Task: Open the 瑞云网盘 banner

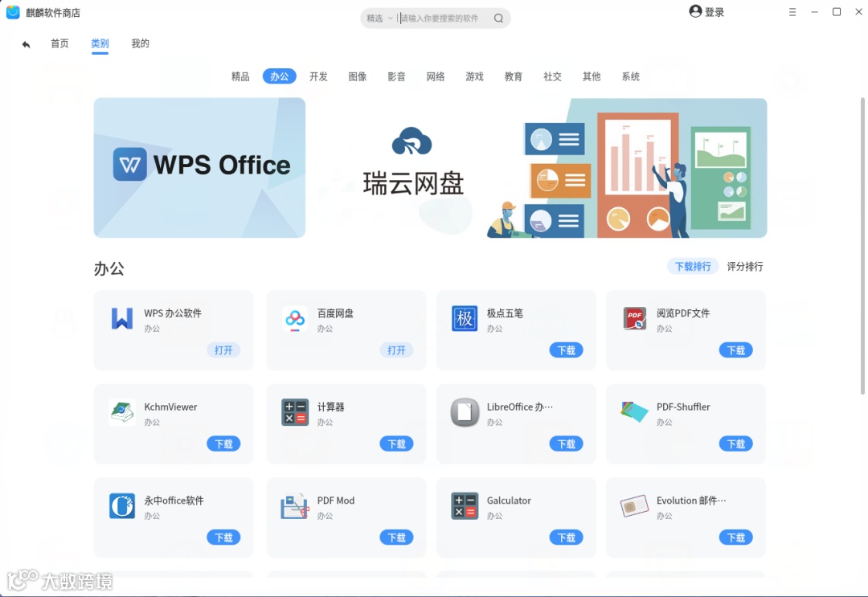Action: pyautogui.click(x=542, y=168)
